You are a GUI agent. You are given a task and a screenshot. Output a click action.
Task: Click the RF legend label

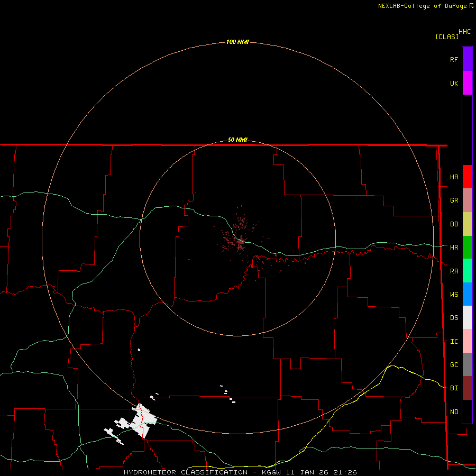454,59
